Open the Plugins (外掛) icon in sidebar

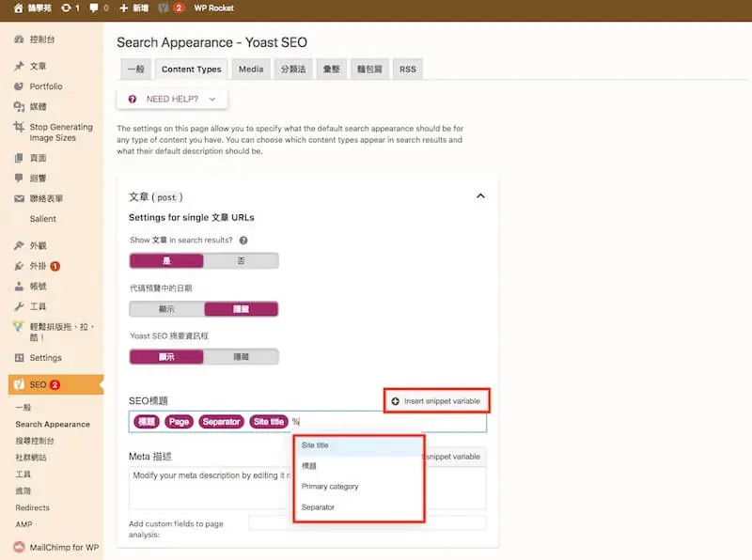pos(19,266)
